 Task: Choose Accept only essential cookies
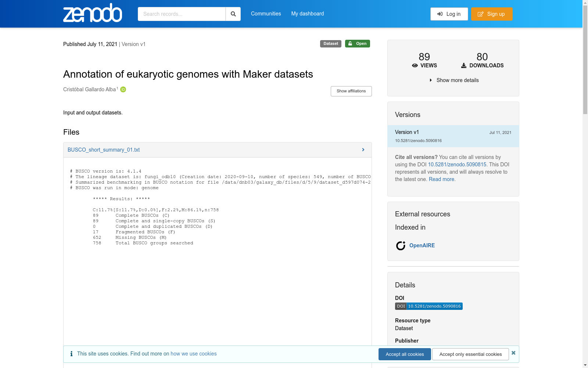pos(470,354)
